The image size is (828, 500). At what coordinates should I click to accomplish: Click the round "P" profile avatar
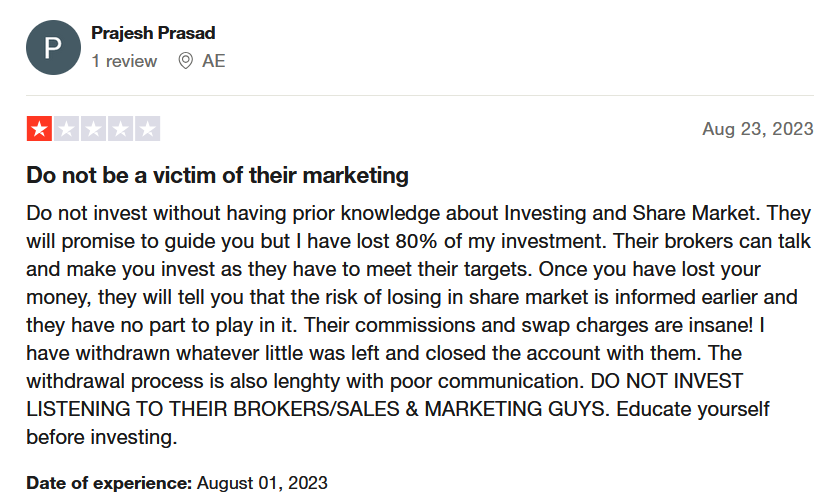(53, 48)
